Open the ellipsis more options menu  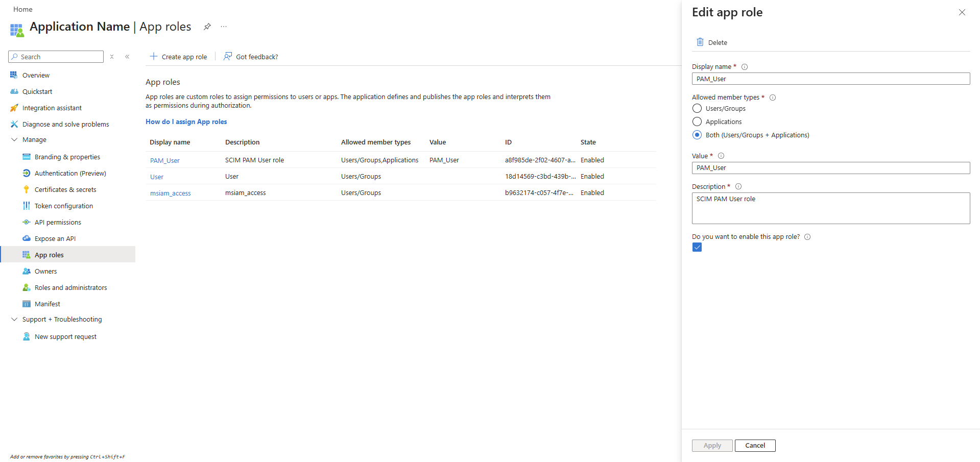click(224, 27)
